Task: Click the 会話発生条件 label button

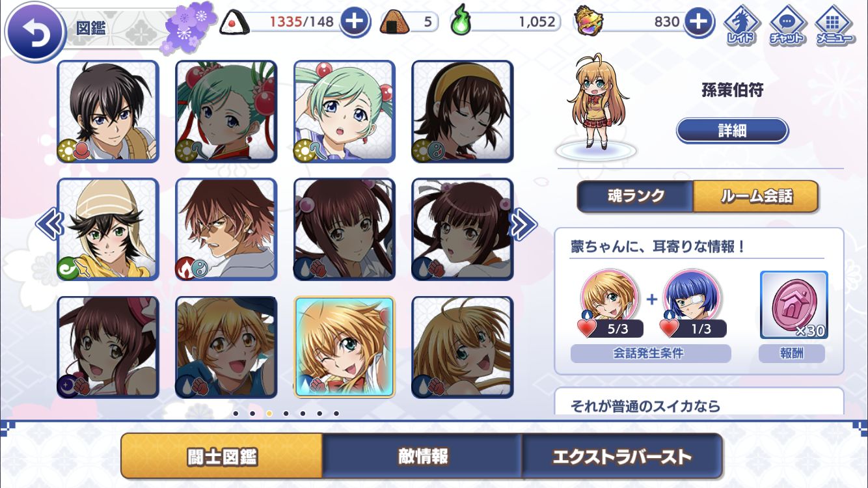Action: pos(651,354)
